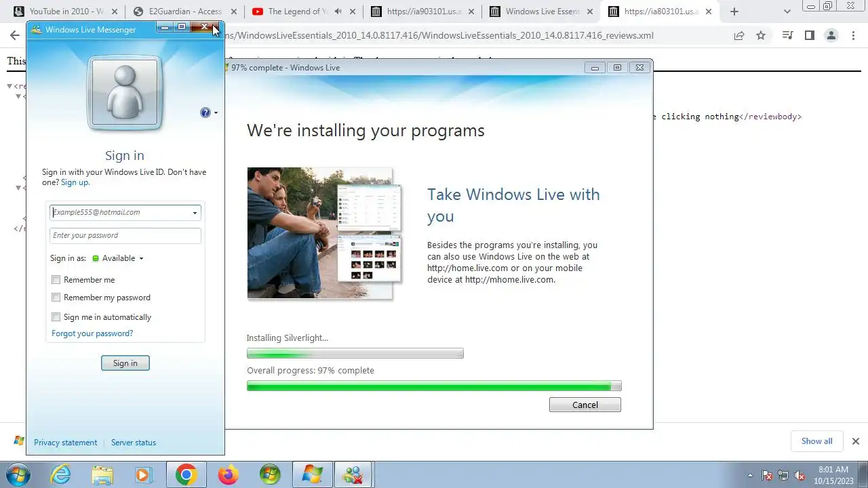Tick the Remember me checkbox
Viewport: 868px width, 488px height.
(x=56, y=280)
